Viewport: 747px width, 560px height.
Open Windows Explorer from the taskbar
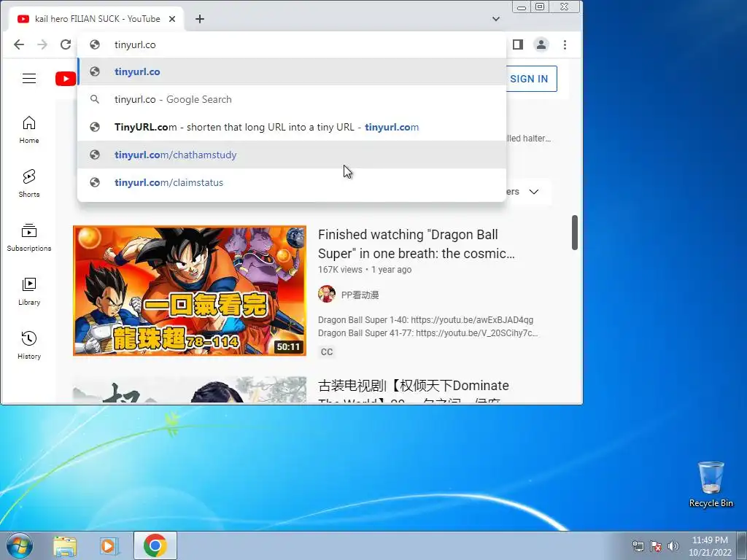click(65, 545)
